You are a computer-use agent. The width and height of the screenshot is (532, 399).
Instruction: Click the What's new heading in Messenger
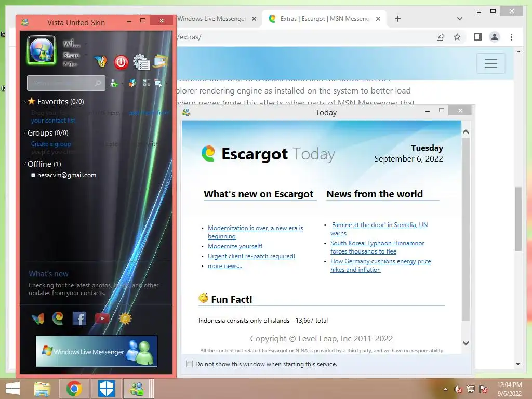48,273
